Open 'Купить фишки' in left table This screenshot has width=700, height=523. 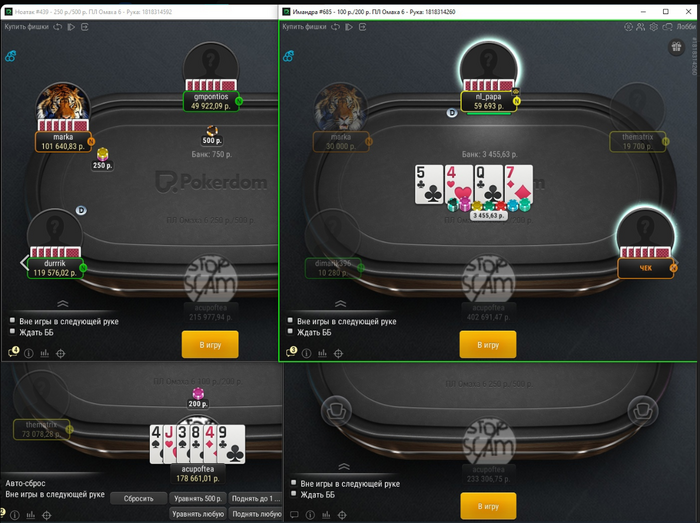(27, 27)
